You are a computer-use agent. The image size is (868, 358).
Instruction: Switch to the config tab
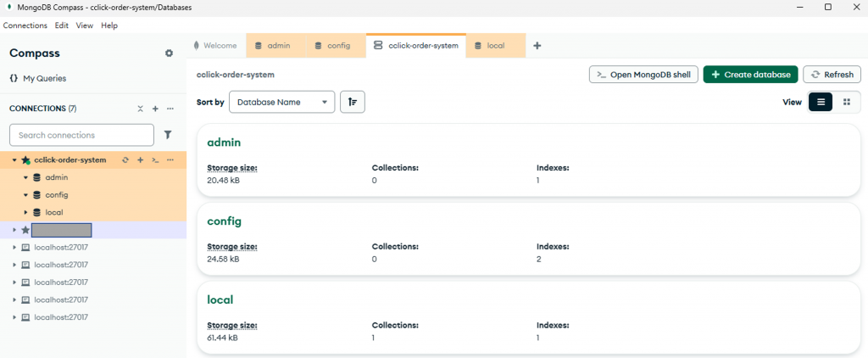pyautogui.click(x=337, y=46)
